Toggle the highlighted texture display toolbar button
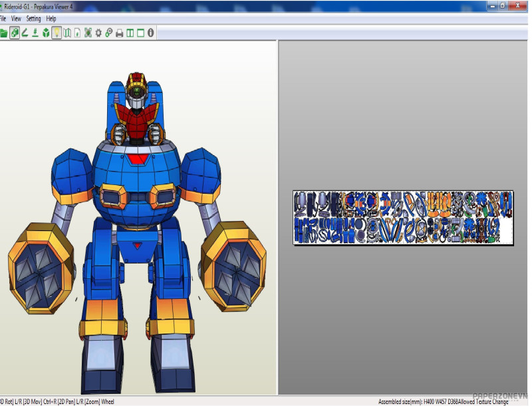 [14, 33]
